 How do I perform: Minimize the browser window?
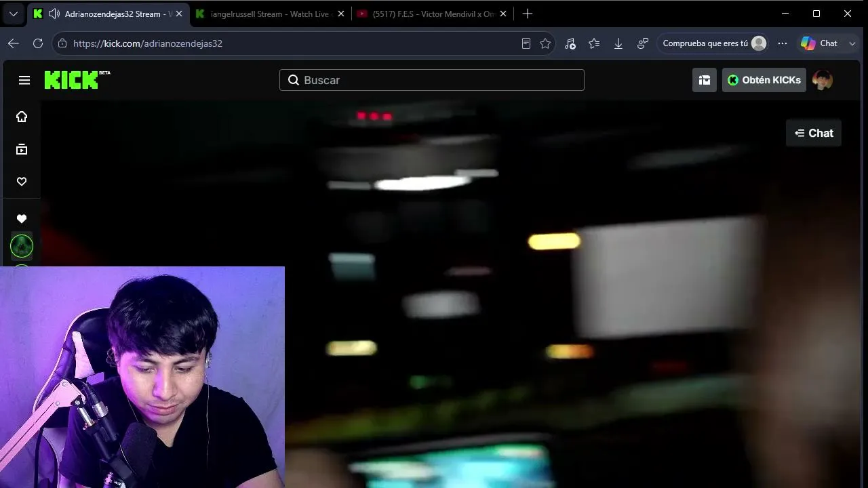click(785, 14)
